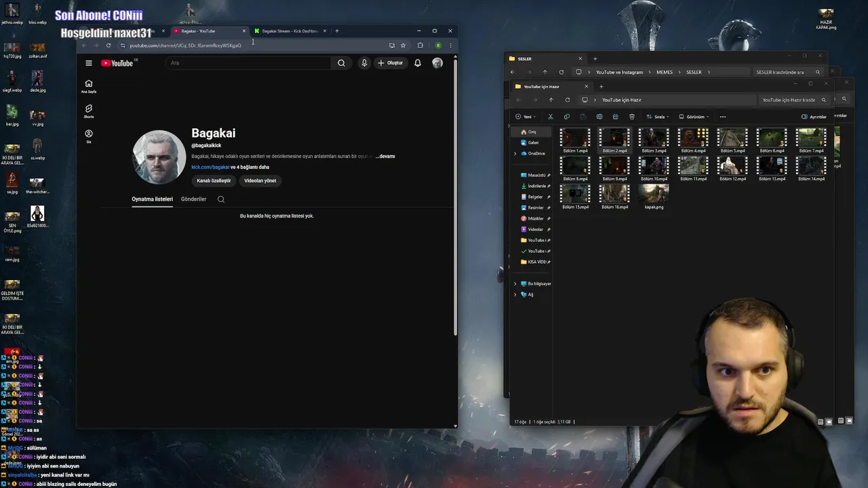
Task: Go up one folder in YouTube için Hazır window
Action: (x=551, y=100)
